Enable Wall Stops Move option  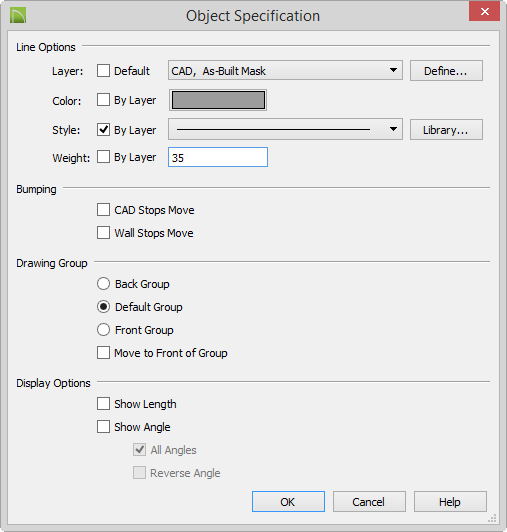pos(103,233)
